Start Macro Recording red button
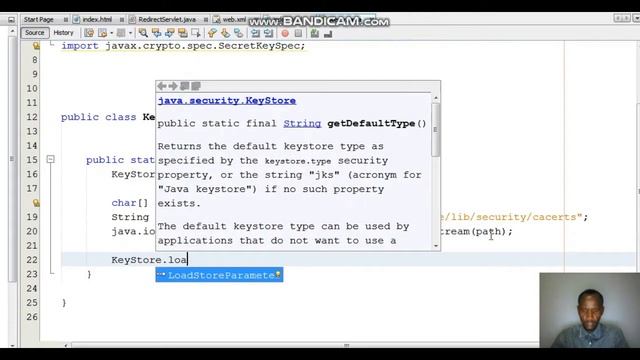This screenshot has width=640, height=360. 285,33
